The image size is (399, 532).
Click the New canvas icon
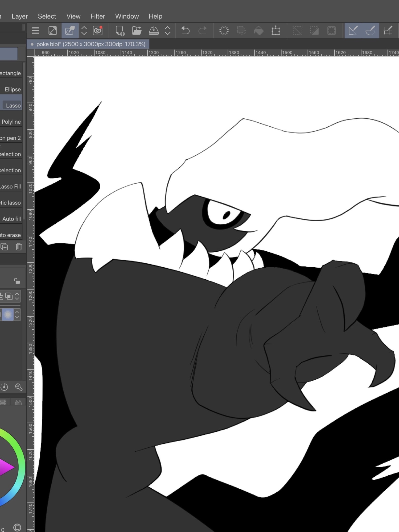point(120,31)
